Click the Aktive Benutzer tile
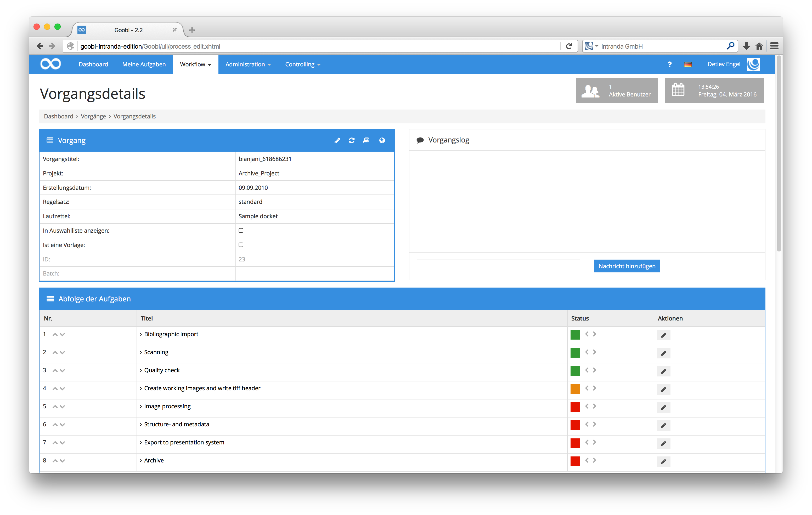Viewport: 812px width, 515px height. point(617,91)
